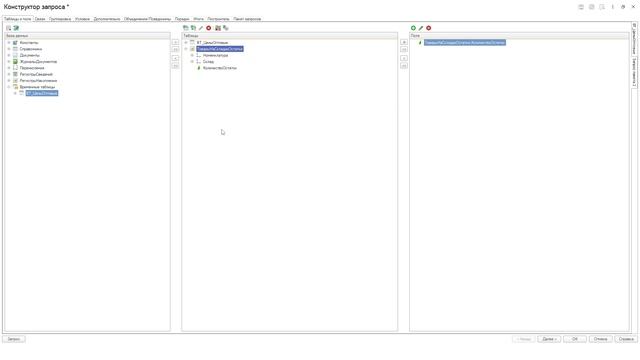Screen dimensions: 640x360
Task: Switch to the Порядок tab
Action: coord(182,19)
